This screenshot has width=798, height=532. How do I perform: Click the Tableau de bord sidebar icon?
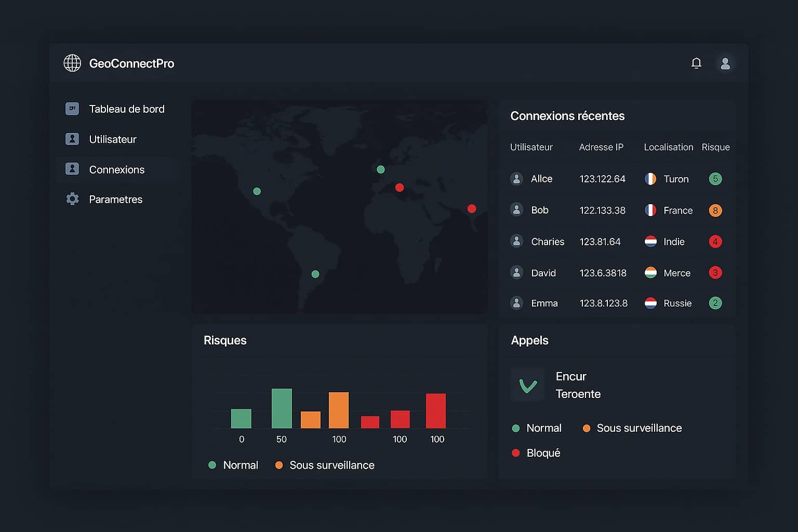[72, 109]
